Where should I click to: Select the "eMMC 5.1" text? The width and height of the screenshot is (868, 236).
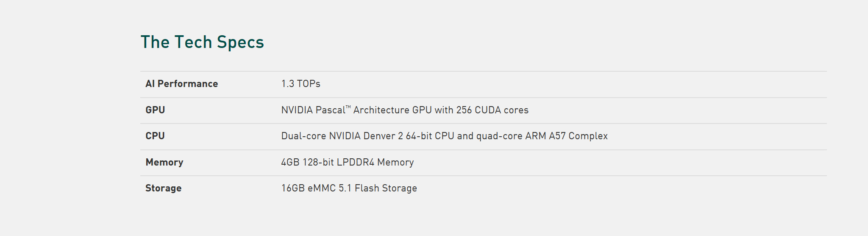pos(329,188)
